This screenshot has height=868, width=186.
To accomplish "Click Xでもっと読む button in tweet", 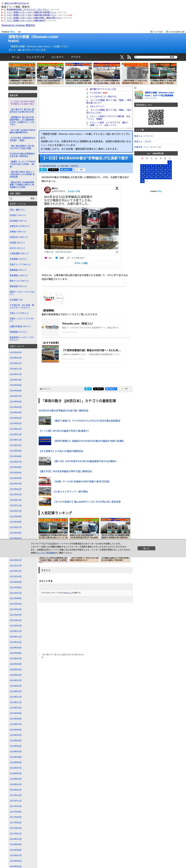I will (81, 263).
